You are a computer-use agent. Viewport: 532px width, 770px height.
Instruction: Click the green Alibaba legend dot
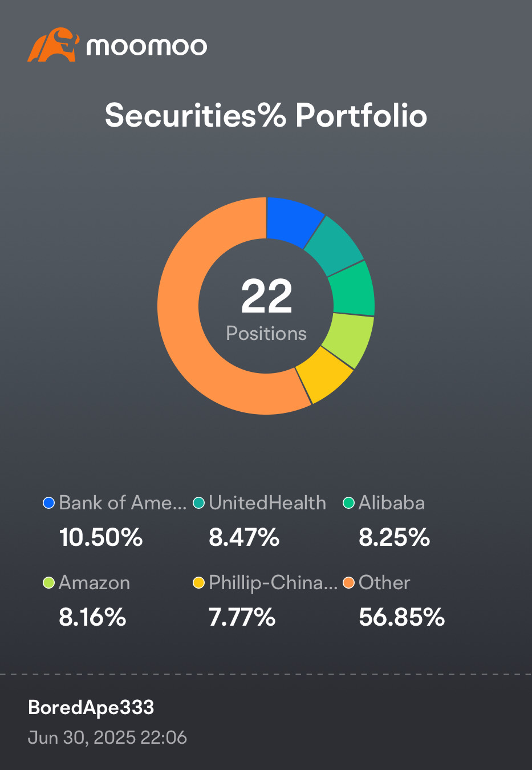point(348,503)
